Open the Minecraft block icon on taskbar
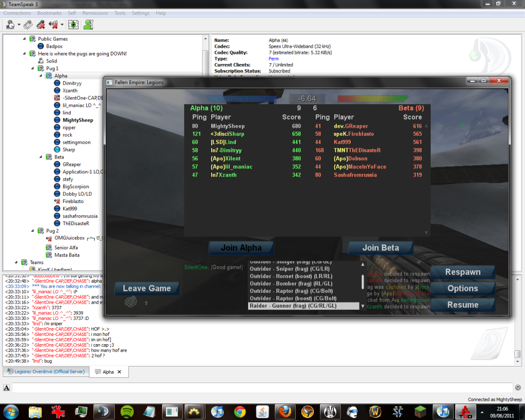 tap(420, 412)
